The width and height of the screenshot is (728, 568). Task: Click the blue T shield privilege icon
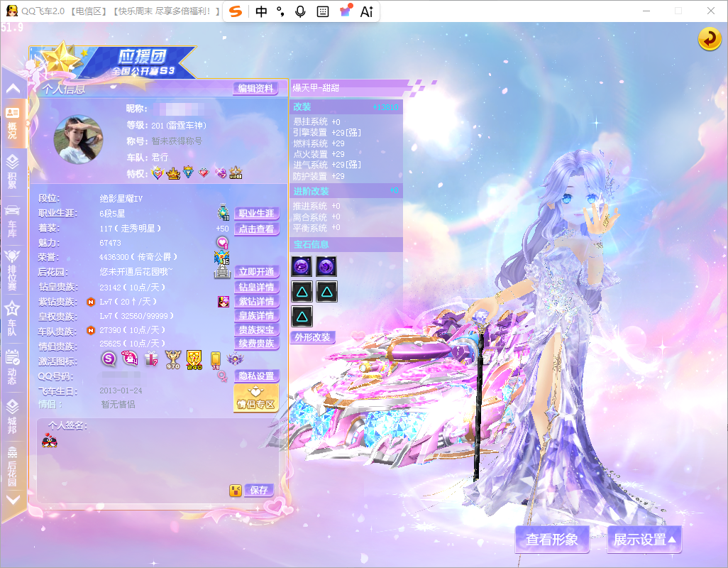pos(188,173)
